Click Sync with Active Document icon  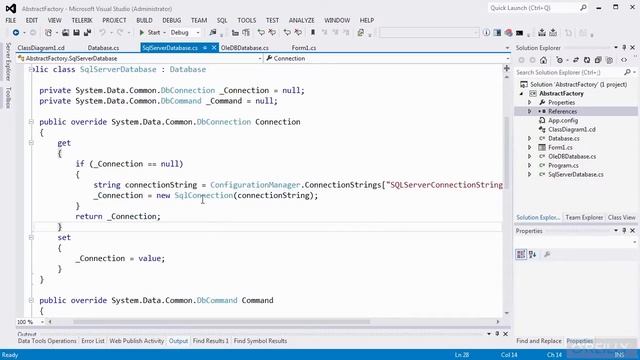576,60
